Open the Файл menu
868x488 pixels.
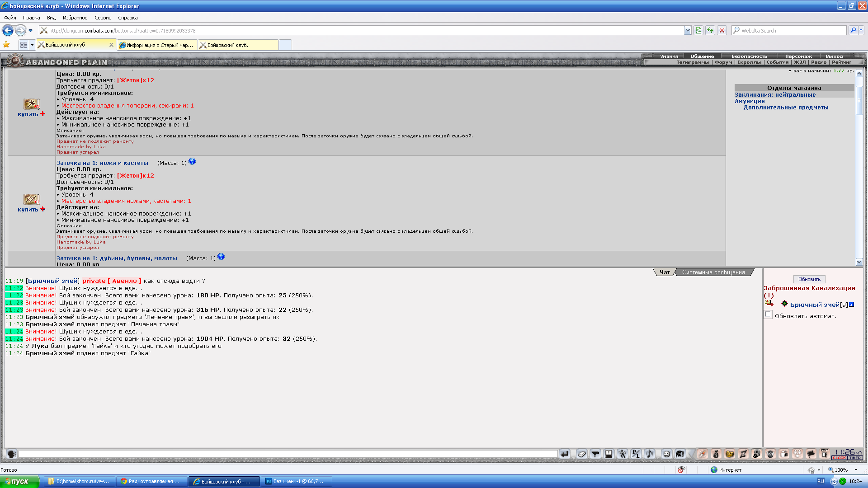10,18
